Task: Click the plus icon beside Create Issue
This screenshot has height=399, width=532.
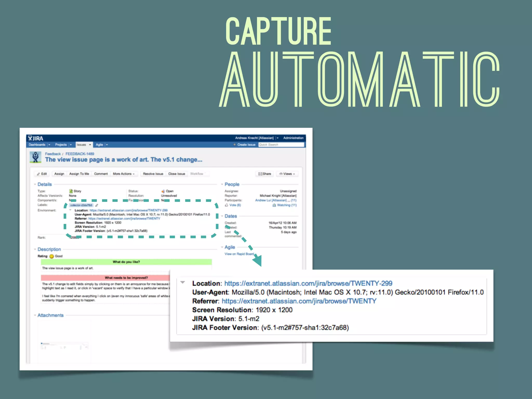Action: point(235,145)
